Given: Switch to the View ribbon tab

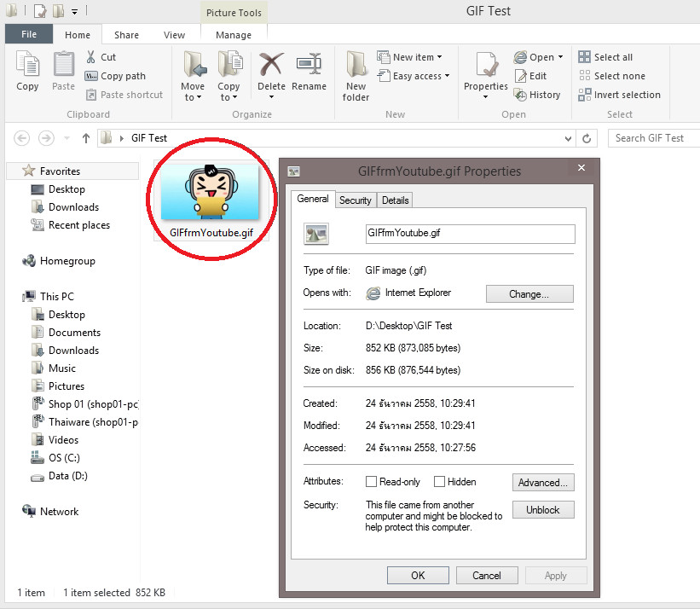Looking at the screenshot, I should click(174, 35).
